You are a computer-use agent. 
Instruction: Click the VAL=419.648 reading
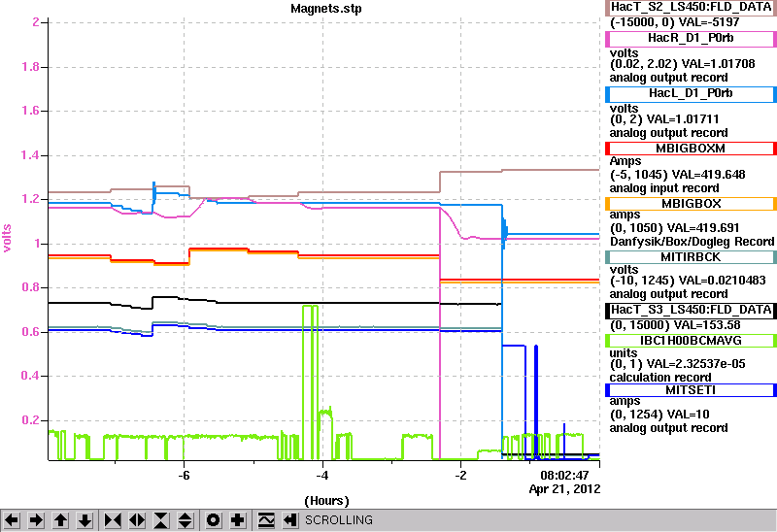pos(710,175)
